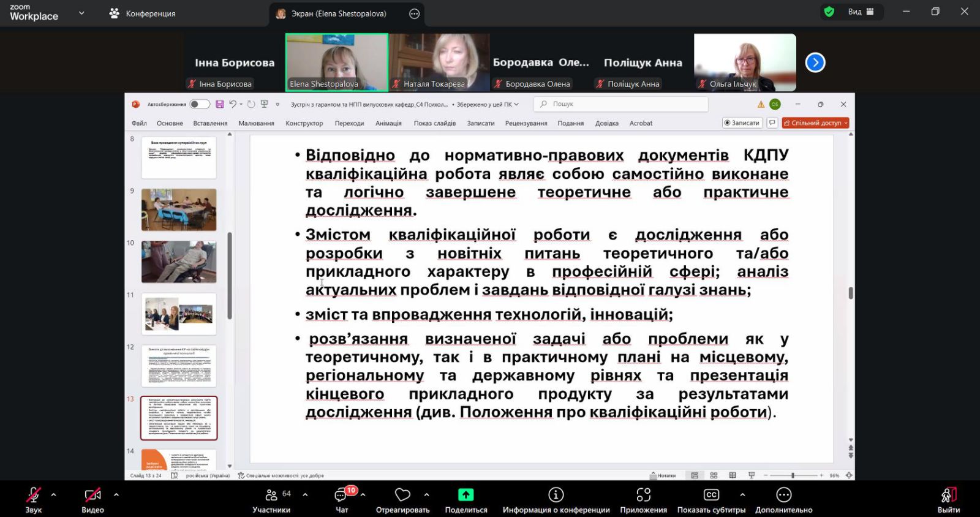Click the green share screen icon

[x=466, y=495]
